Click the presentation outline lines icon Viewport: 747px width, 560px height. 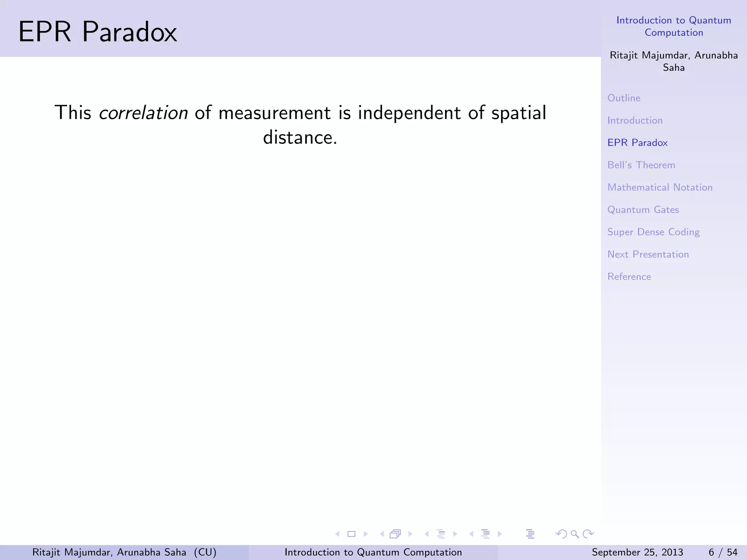point(530,534)
